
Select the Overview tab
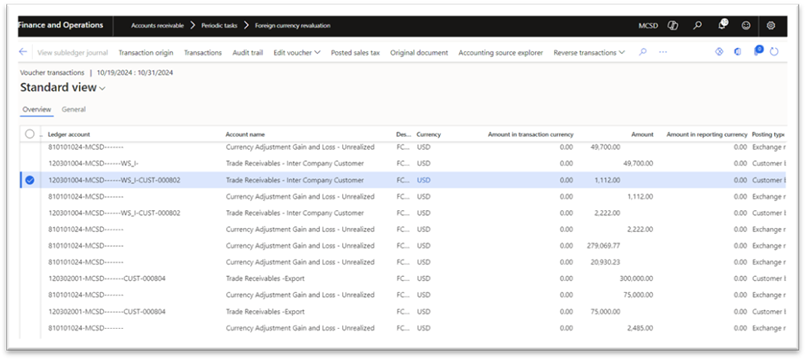pos(37,109)
